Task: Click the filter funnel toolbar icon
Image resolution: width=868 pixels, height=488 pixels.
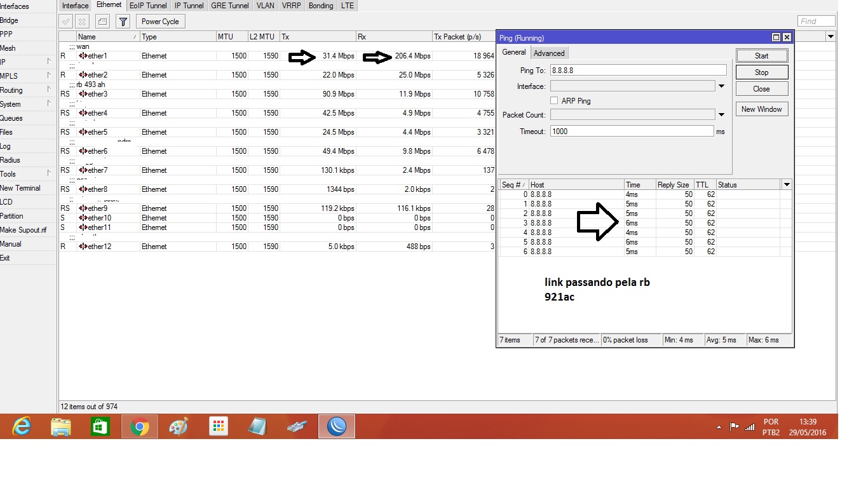Action: pos(123,22)
